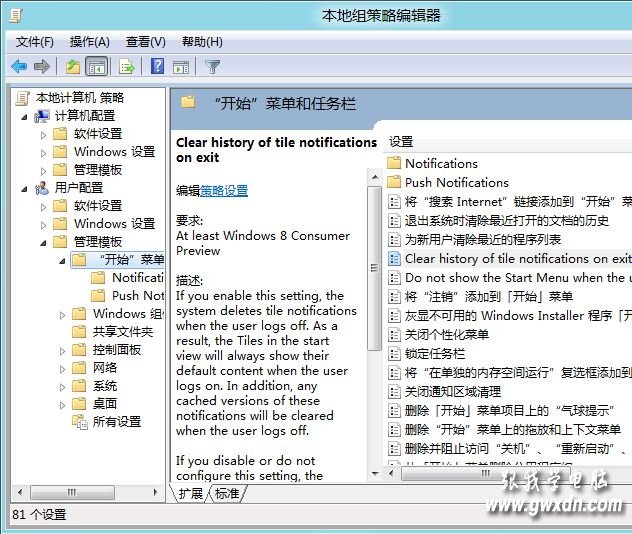Screen dimensions: 632x534
Task: Switch to the 标准 tab
Action: 227,493
